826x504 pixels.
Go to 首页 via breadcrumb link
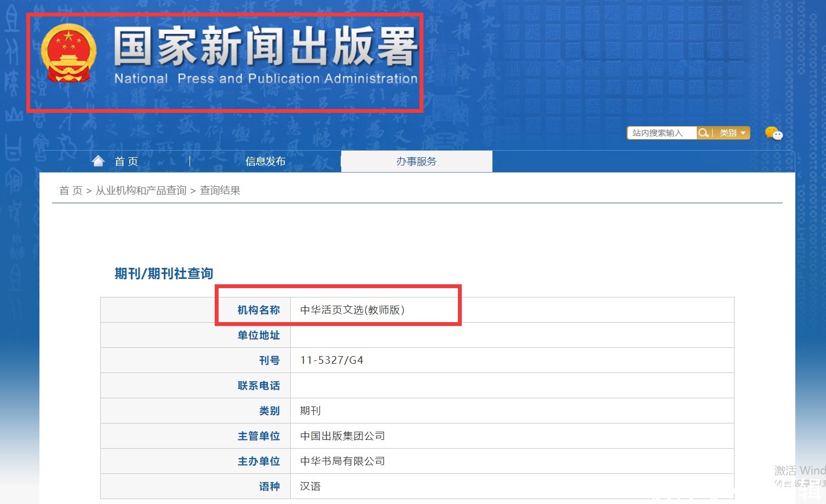[71, 191]
